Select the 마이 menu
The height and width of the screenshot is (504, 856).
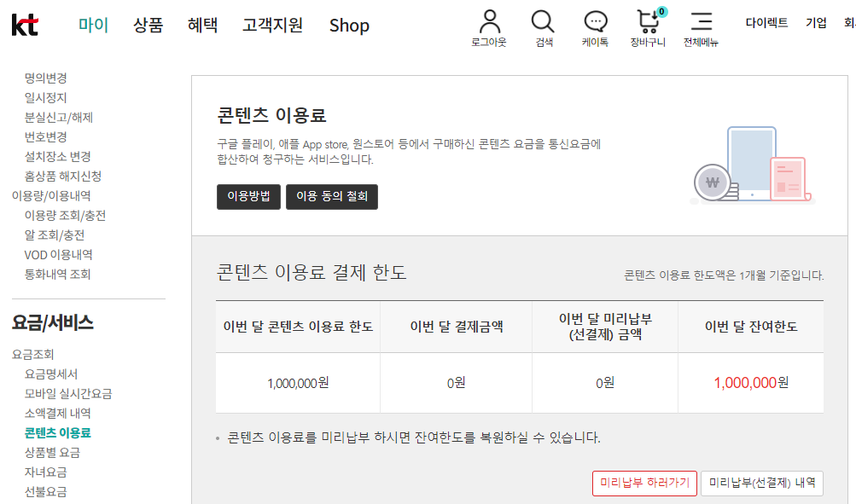tap(93, 25)
